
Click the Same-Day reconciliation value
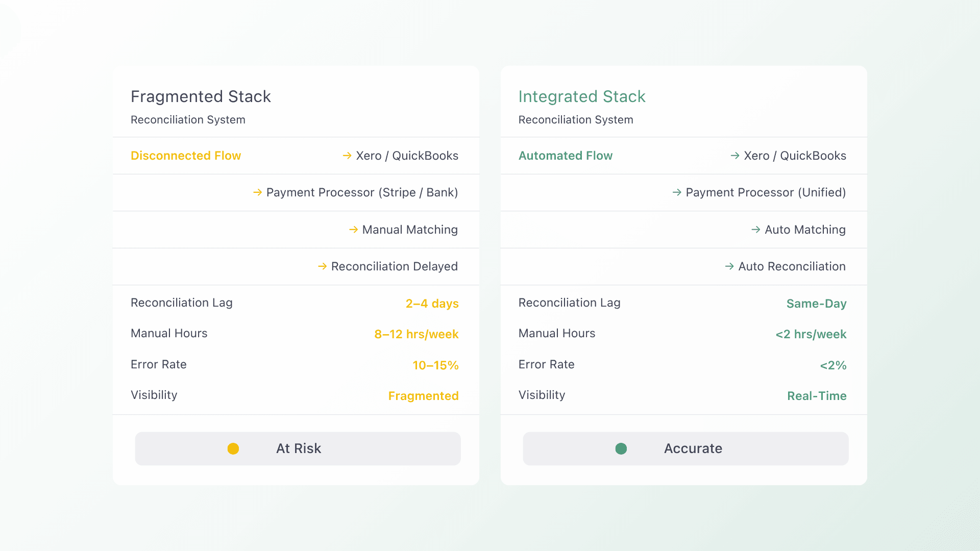click(x=816, y=304)
